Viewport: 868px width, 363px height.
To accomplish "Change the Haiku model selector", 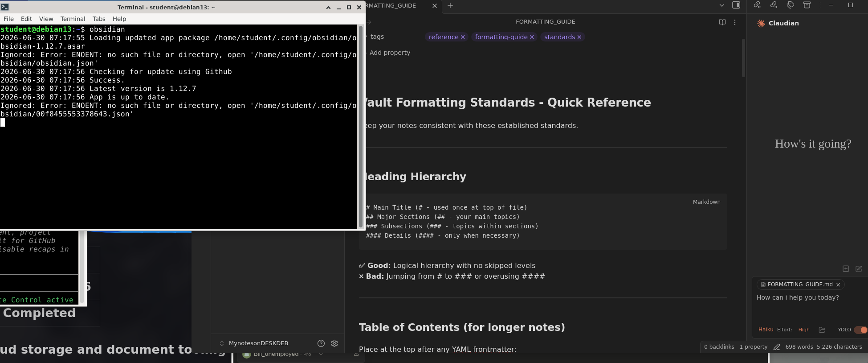I will tap(766, 330).
